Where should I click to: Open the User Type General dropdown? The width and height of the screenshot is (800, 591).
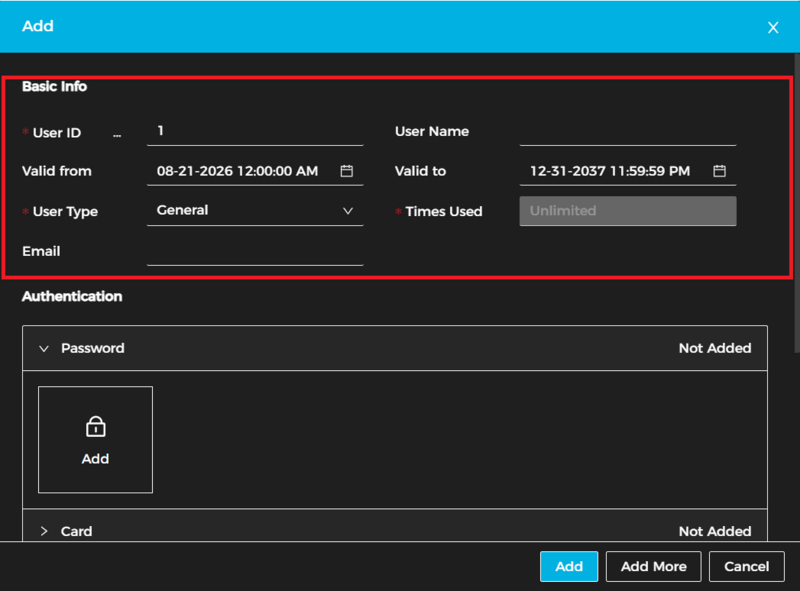point(255,211)
